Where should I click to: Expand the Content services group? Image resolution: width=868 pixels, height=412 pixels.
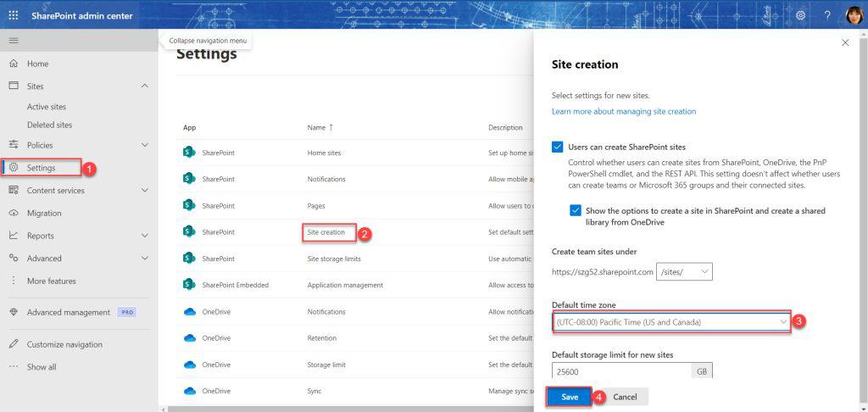(144, 191)
